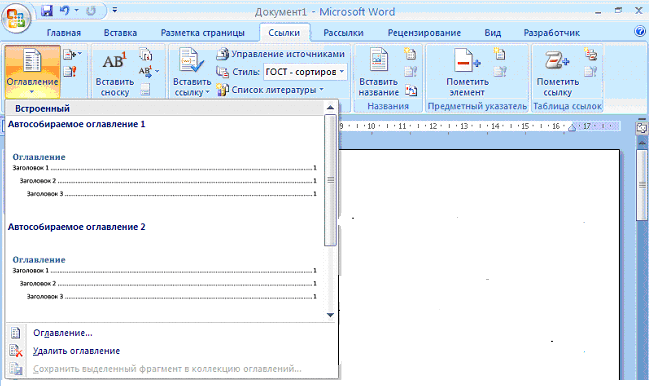Insert table of authorities icon

(x=591, y=53)
